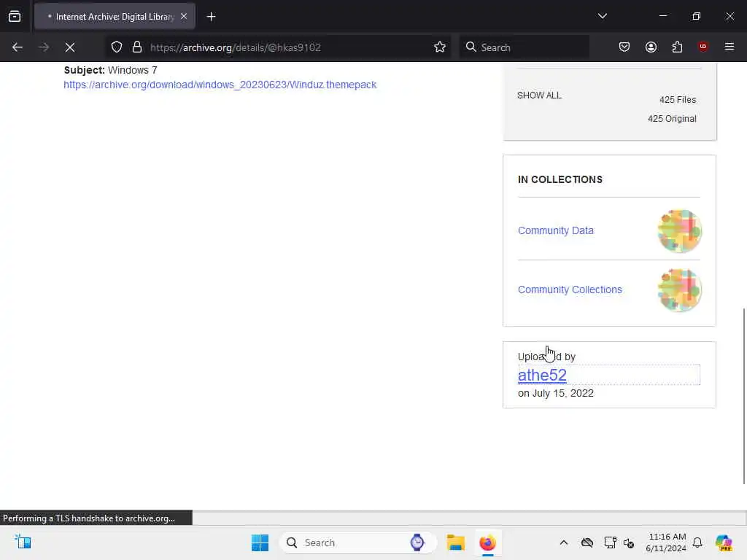The image size is (747, 560).
Task: Select the 'Subject: Windows 7' text
Action: pos(111,70)
